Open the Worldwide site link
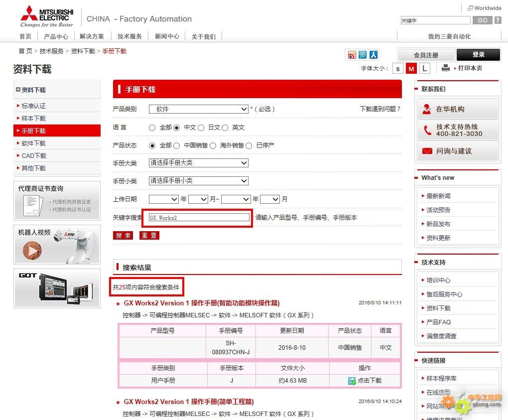This screenshot has width=508, height=420. 485,8
